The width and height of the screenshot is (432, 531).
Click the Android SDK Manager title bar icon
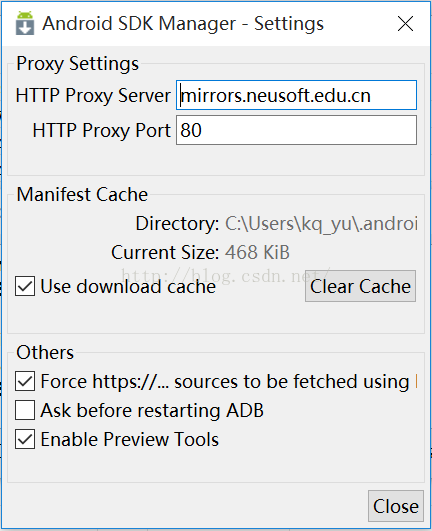tap(25, 23)
